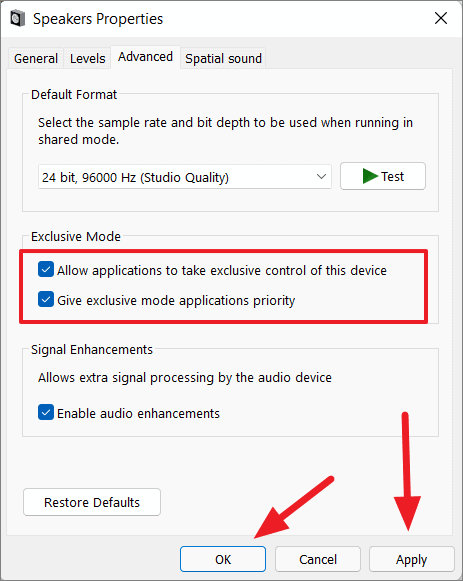Screen dimensions: 463x581
Task: Uncheck Give exclusive mode applications priority
Action: pos(46,299)
